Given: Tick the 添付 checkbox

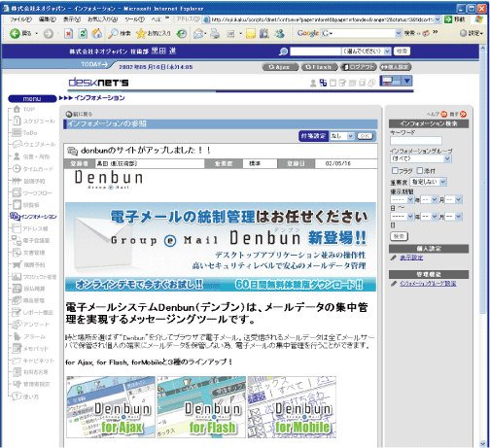Looking at the screenshot, I should [420, 170].
